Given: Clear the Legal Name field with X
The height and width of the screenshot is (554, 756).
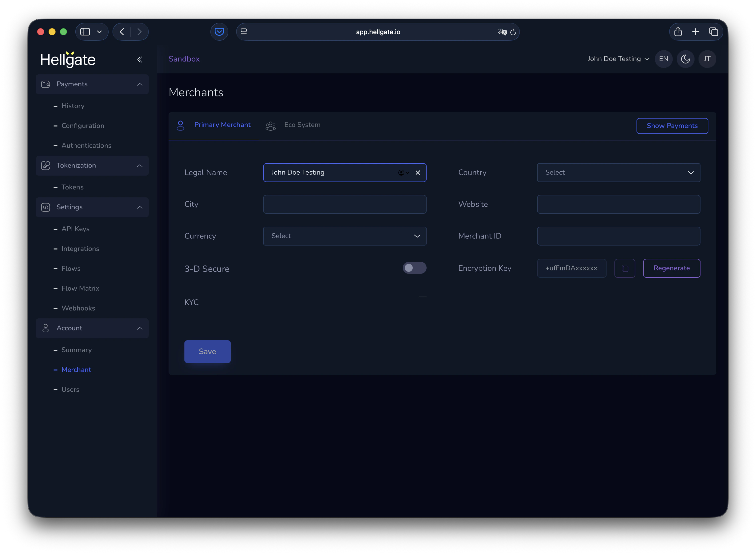Looking at the screenshot, I should tap(418, 173).
